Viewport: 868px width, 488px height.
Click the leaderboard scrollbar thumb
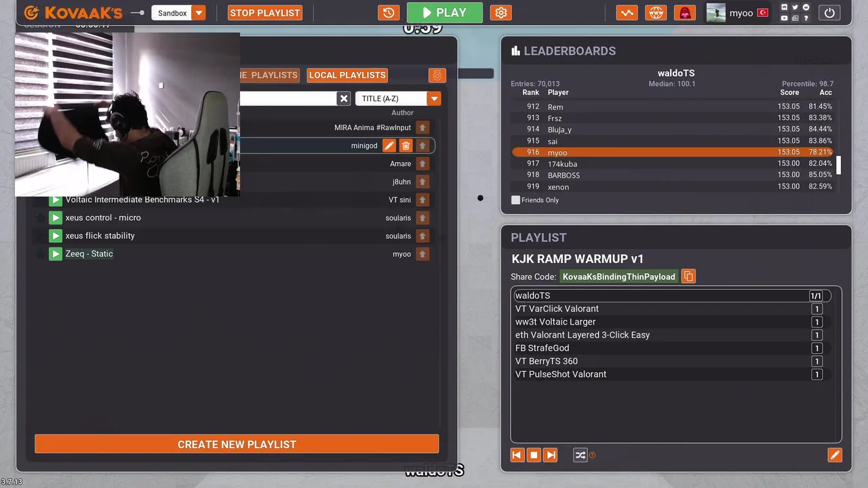click(839, 165)
